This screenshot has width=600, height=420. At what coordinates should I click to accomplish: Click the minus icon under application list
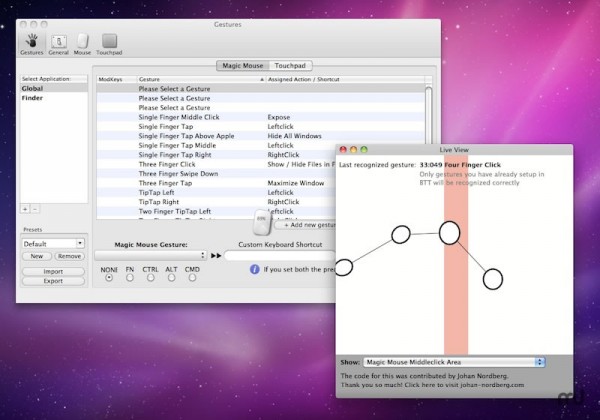[x=35, y=208]
